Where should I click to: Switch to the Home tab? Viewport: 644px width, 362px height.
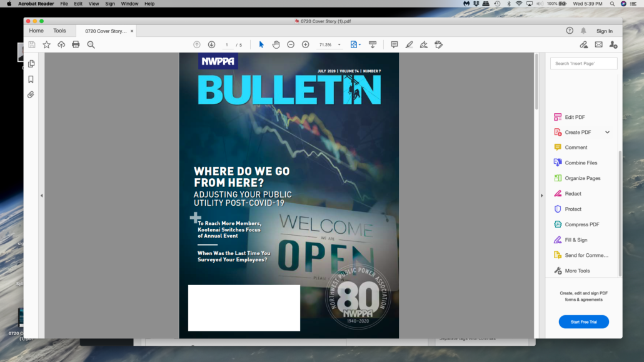[x=36, y=31]
